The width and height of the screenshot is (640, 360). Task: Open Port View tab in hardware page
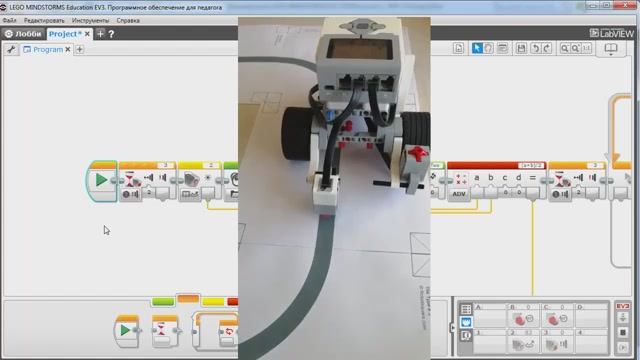click(466, 322)
